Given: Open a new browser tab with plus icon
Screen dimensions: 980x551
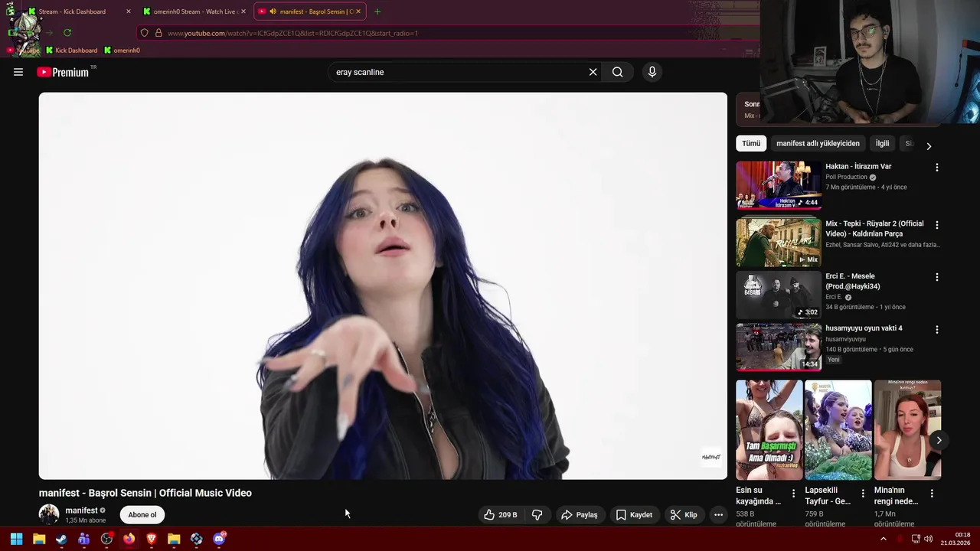Looking at the screenshot, I should (377, 11).
